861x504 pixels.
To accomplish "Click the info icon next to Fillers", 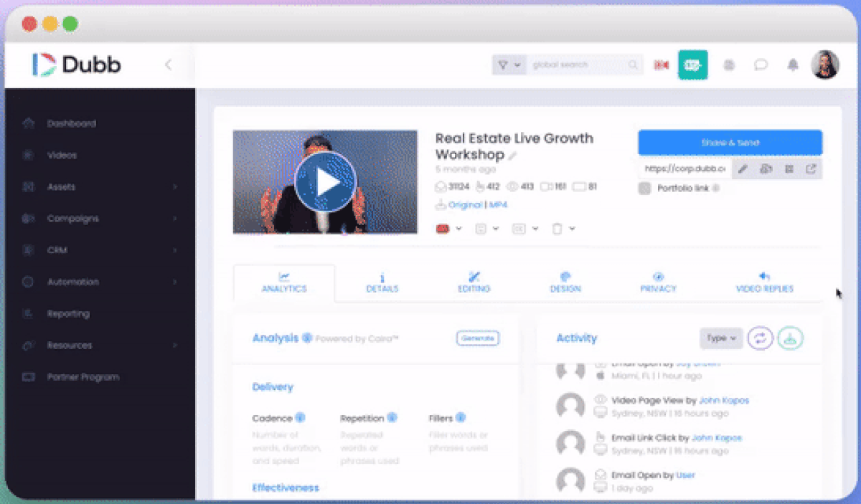I will pos(461,418).
